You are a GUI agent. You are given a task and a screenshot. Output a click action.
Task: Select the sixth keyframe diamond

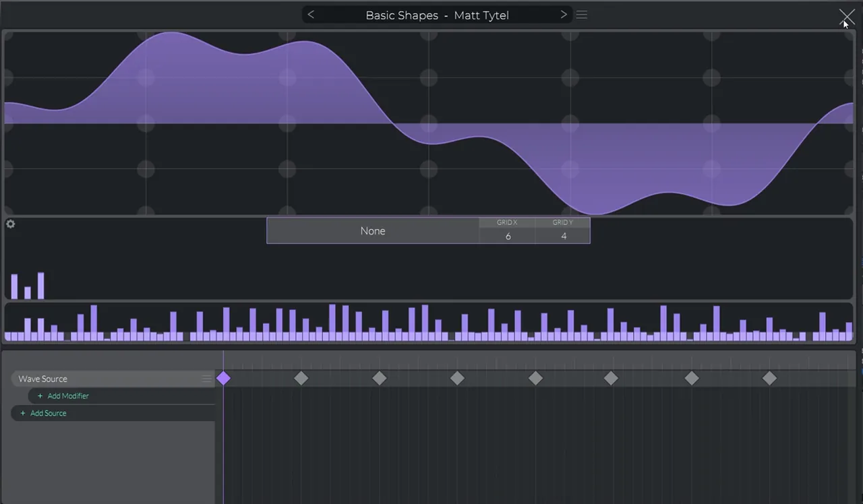[x=611, y=379]
